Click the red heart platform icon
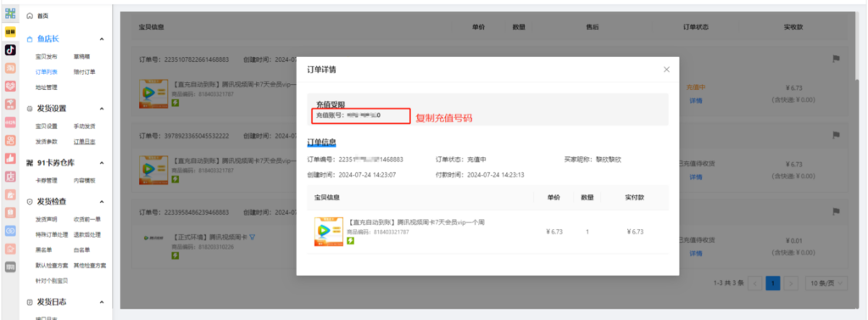 tap(10, 86)
